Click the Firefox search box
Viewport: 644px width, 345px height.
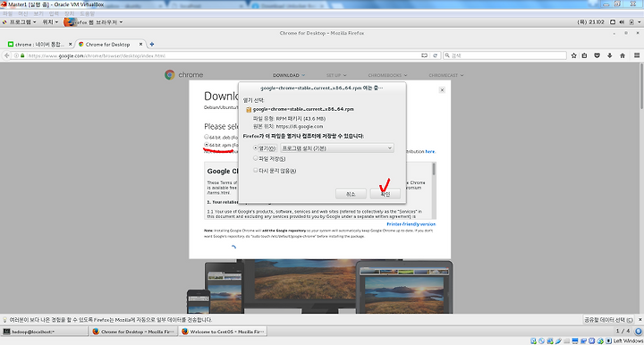click(x=505, y=55)
